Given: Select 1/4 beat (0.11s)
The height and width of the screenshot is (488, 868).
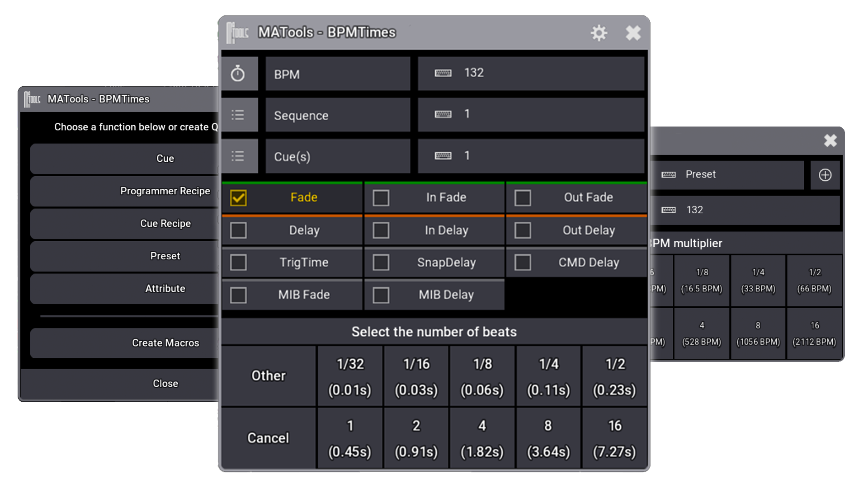Looking at the screenshot, I should 548,376.
